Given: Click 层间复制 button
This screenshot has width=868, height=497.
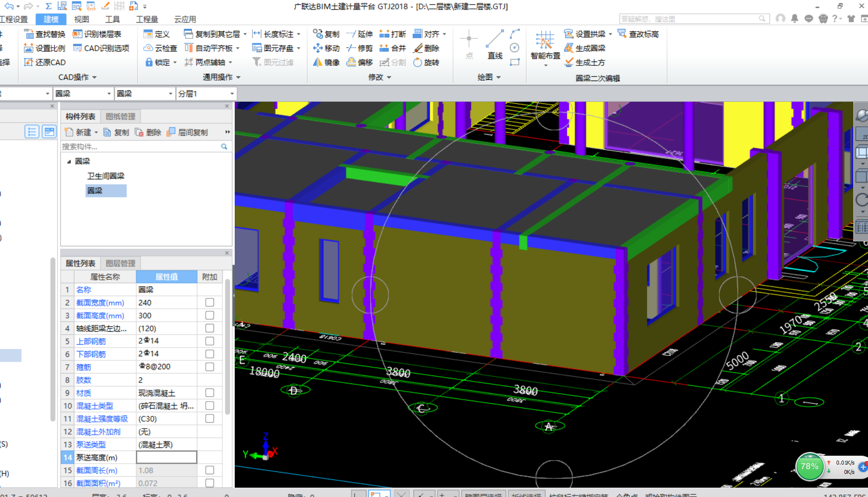Looking at the screenshot, I should [x=187, y=132].
